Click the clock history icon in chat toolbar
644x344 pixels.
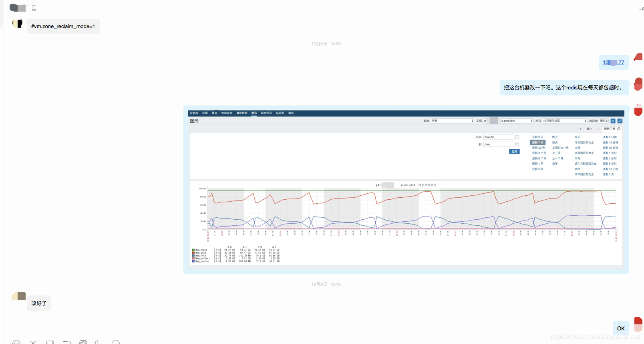[116, 342]
